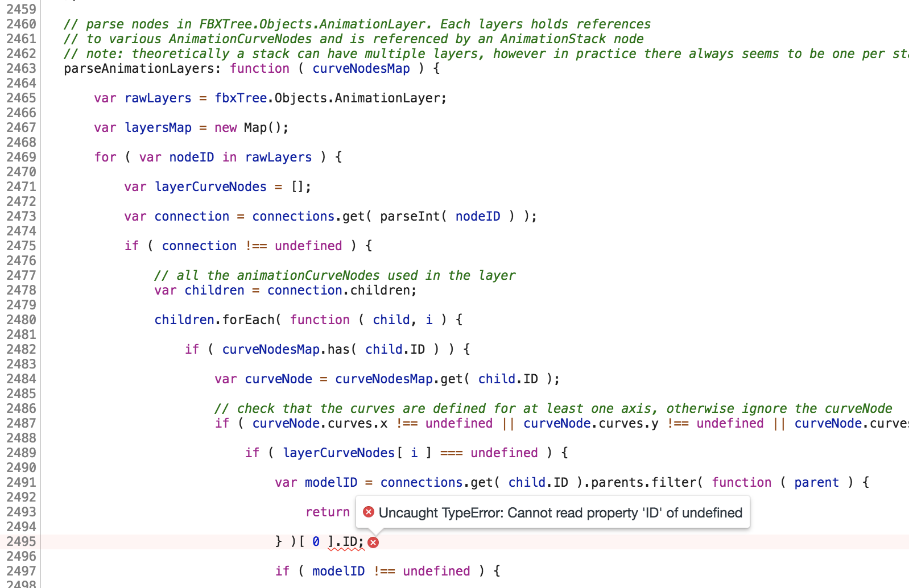Click 'new Map()' on line 2467
The image size is (909, 588).
tap(247, 127)
